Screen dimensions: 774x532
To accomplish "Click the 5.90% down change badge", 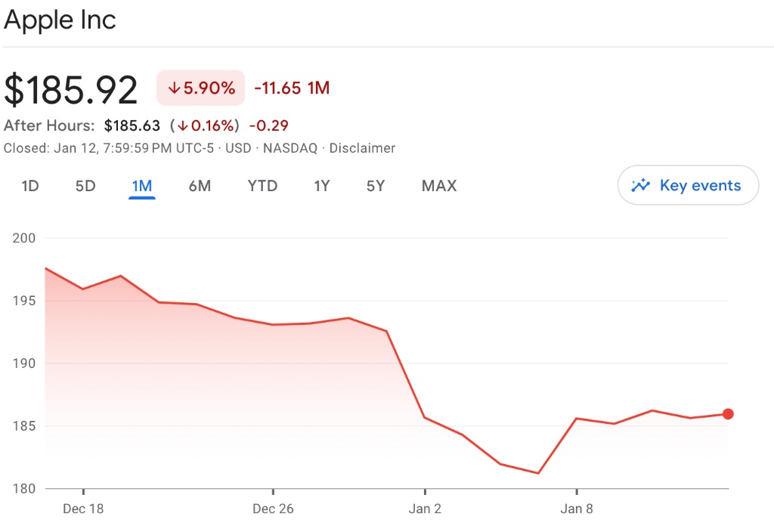I will coord(201,88).
